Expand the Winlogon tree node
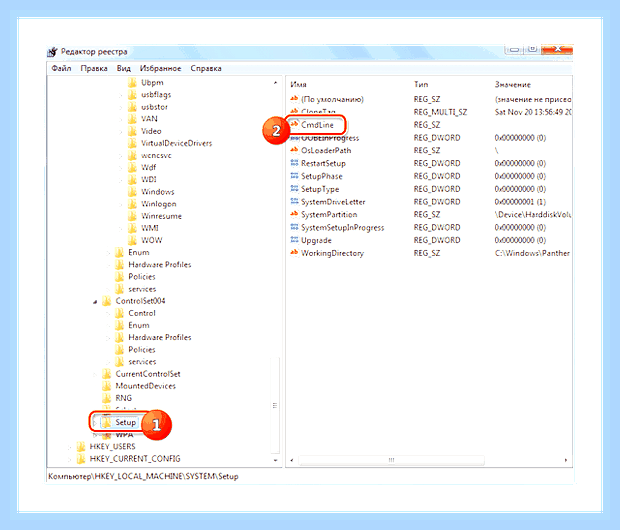Screen dimensions: 620x530 point(121,204)
